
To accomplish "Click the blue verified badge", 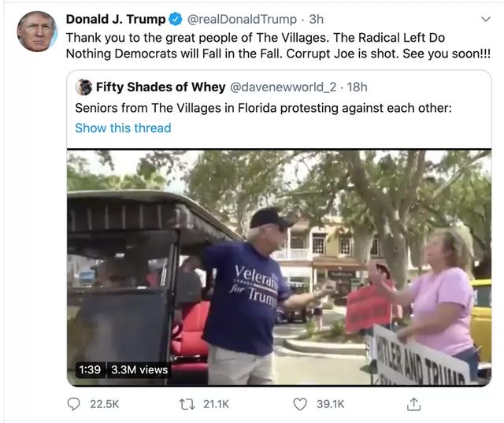I will 176,19.
